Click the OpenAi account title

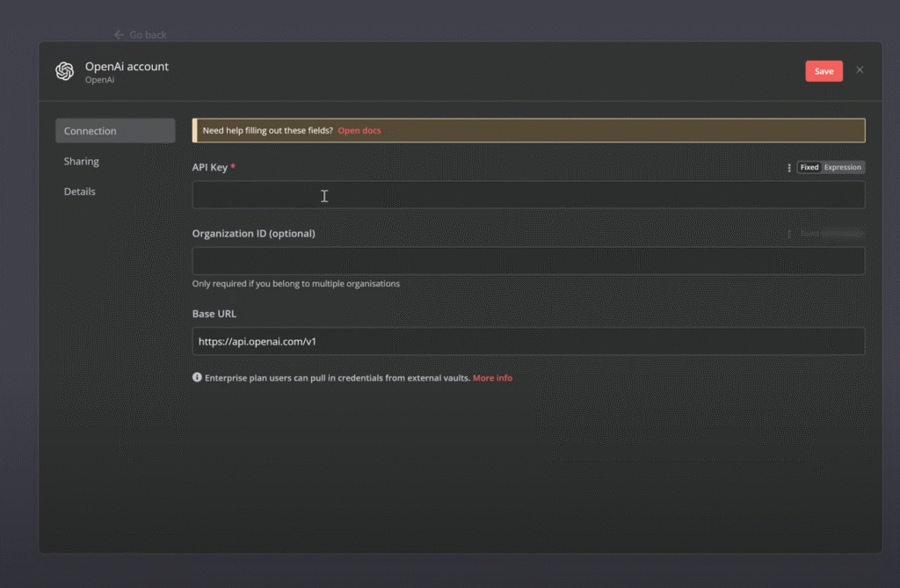pos(127,67)
